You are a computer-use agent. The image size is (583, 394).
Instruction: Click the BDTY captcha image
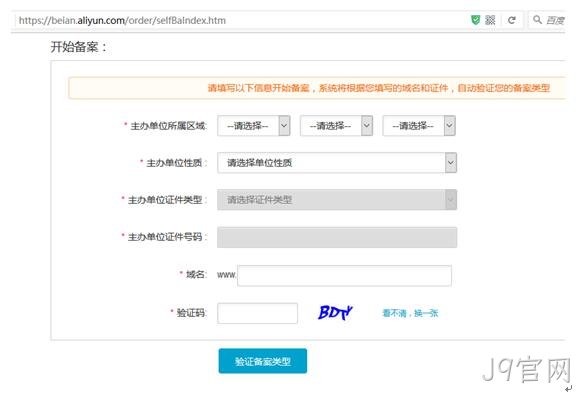coord(335,313)
